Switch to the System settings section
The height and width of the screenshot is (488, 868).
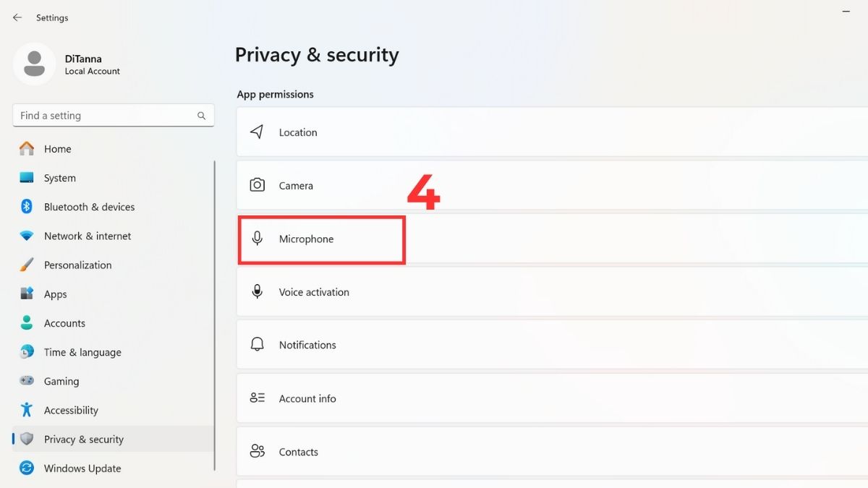[x=59, y=178]
